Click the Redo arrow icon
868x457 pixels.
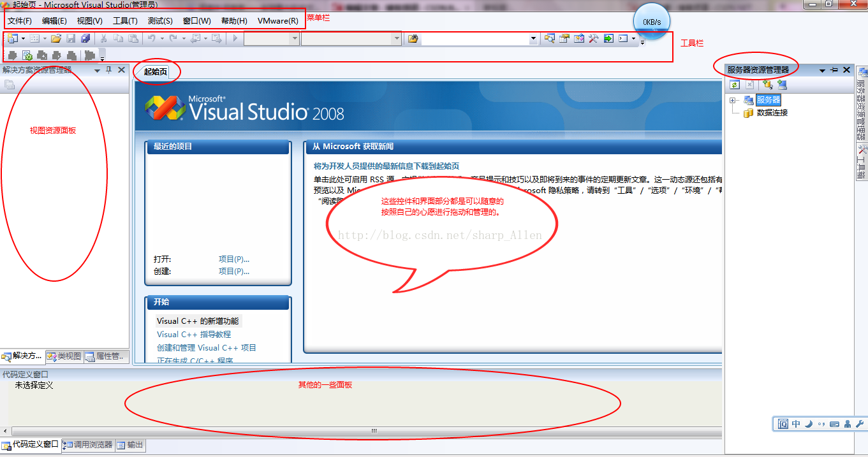tap(173, 38)
